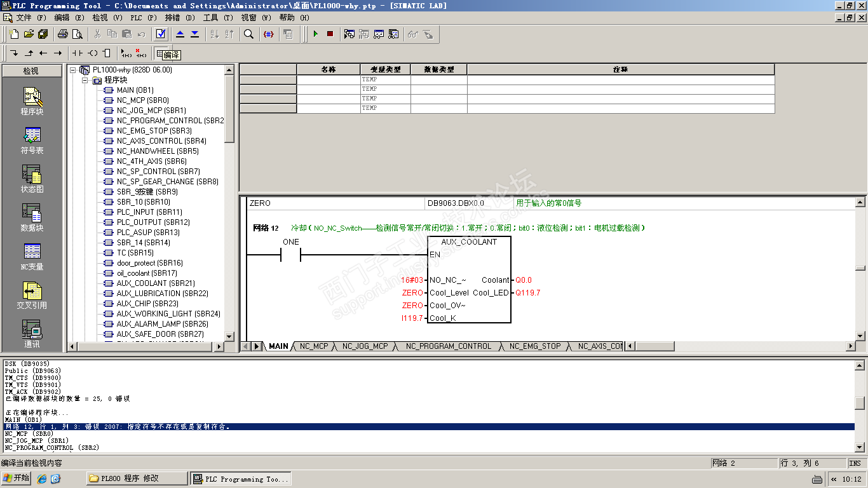Screen dimensions: 868x488
Task: Open the 程序块 view in the sidebar
Action: tap(32, 101)
